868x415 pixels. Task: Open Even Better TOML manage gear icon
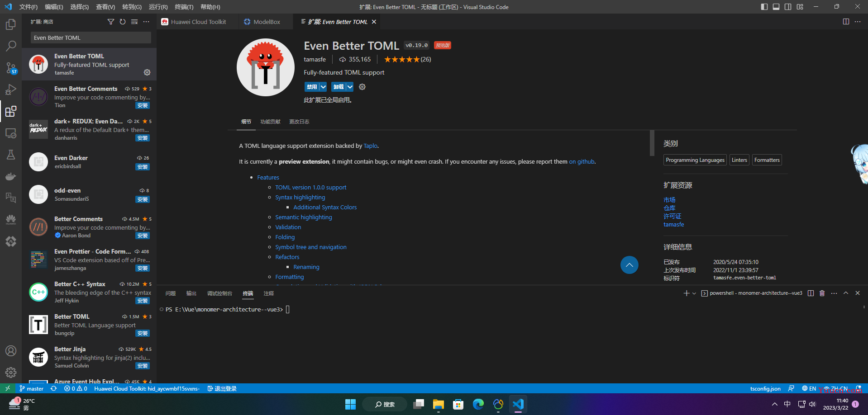point(147,72)
